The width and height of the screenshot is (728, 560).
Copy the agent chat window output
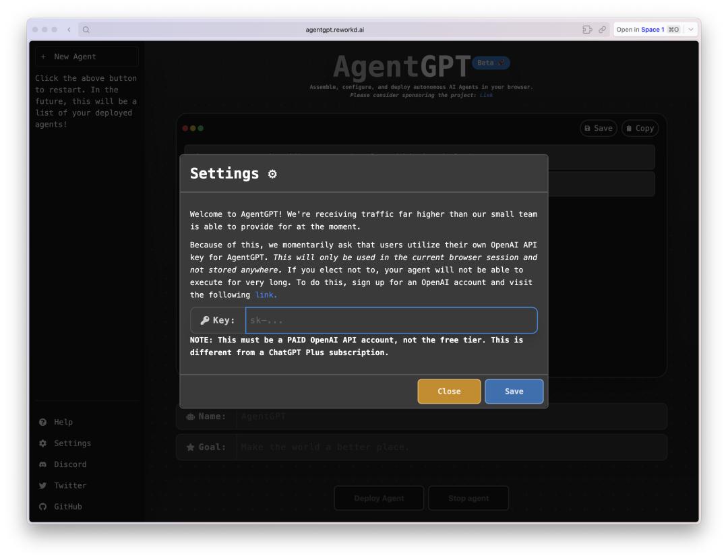(640, 128)
